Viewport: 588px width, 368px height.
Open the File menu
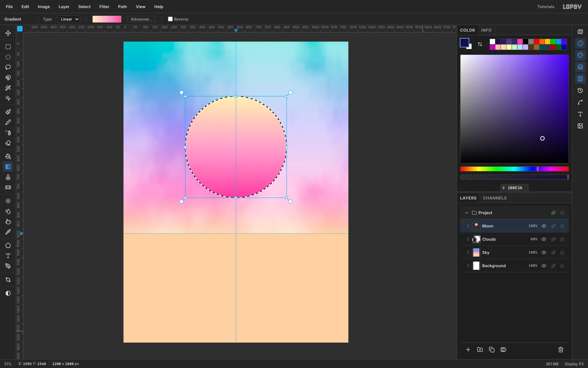[x=9, y=7]
